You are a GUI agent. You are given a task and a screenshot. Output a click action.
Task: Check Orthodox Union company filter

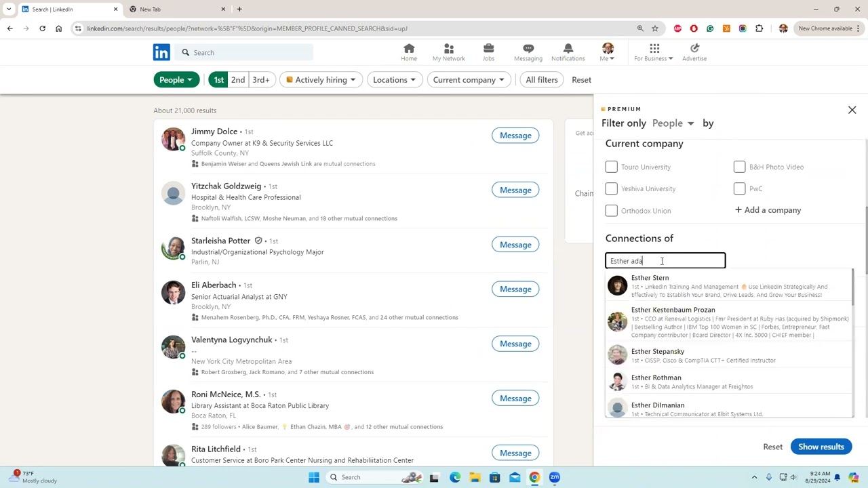[x=611, y=211]
